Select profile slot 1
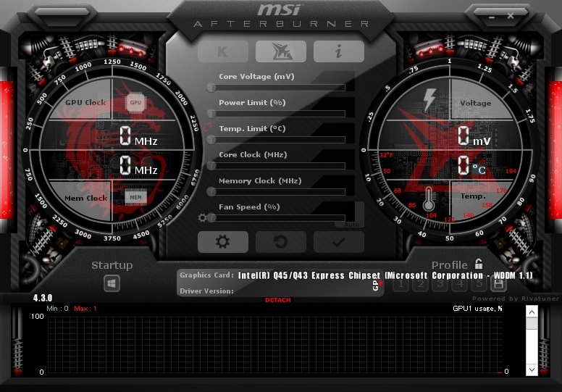562x392 pixels. click(400, 285)
